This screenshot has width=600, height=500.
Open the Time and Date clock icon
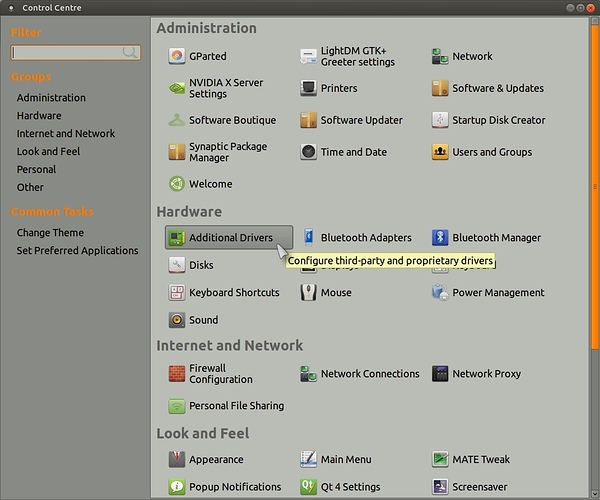[x=308, y=152]
